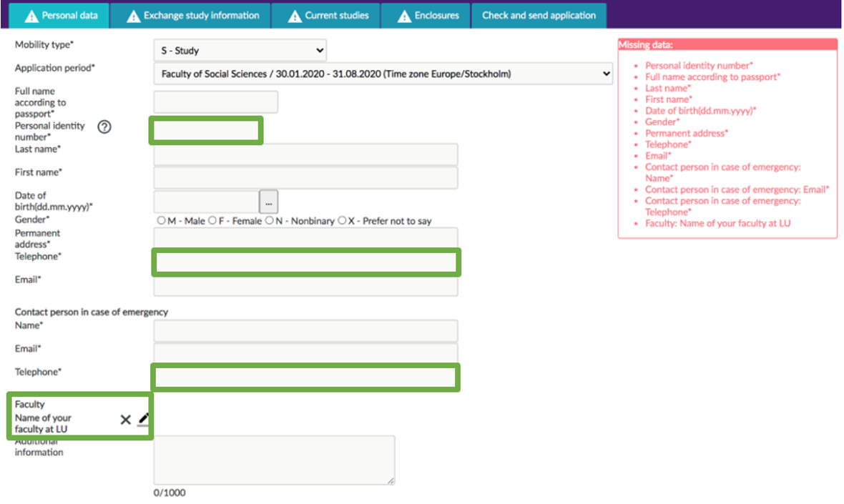The width and height of the screenshot is (844, 504).
Task: Click the pencil icon to edit Faculty
Action: 144,418
